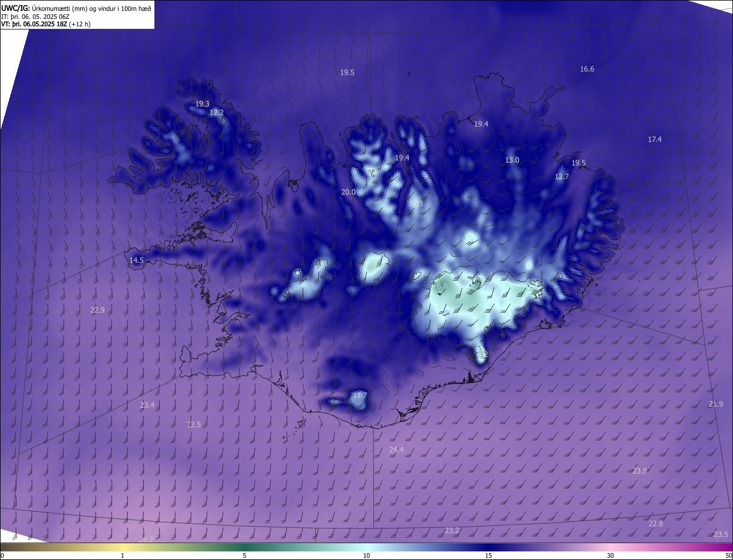Click the 22.9 value label over the western sea
The height and width of the screenshot is (560, 733).
(97, 310)
